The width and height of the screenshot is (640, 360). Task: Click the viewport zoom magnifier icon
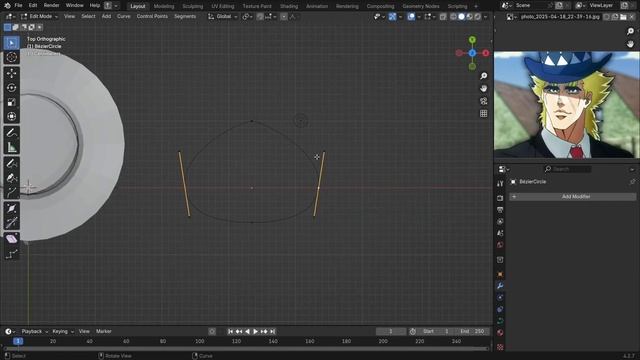tap(484, 76)
